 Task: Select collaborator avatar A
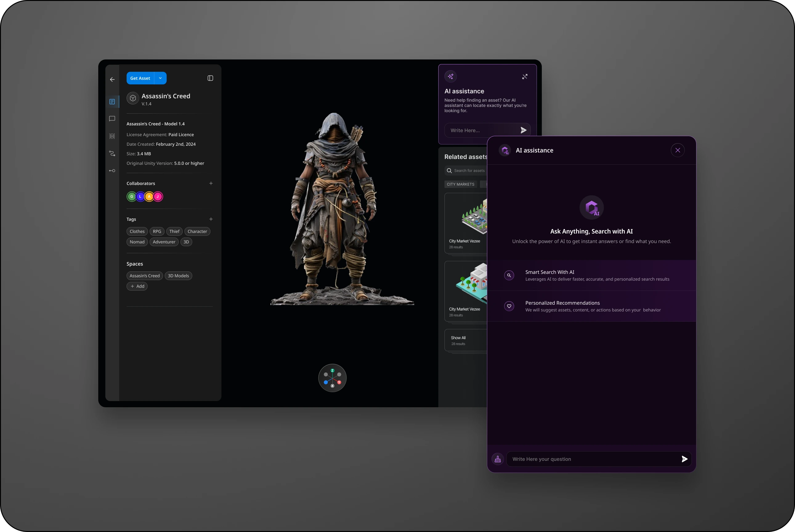coord(149,197)
